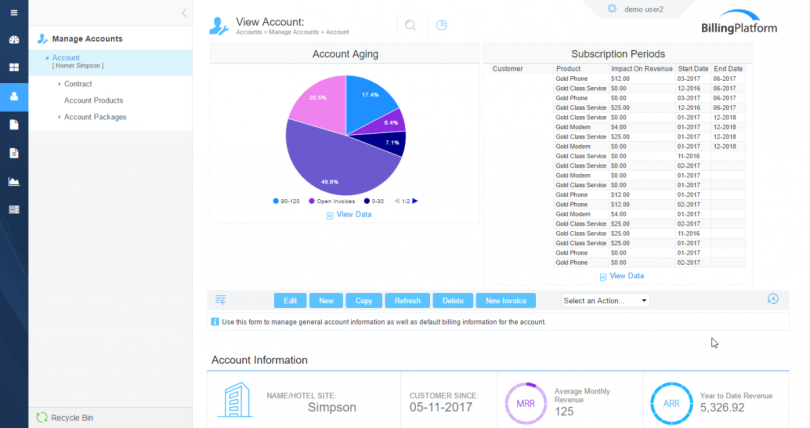Select the user accounts icon in sidebar
Image resolution: width=810 pixels, height=428 pixels.
[x=14, y=96]
